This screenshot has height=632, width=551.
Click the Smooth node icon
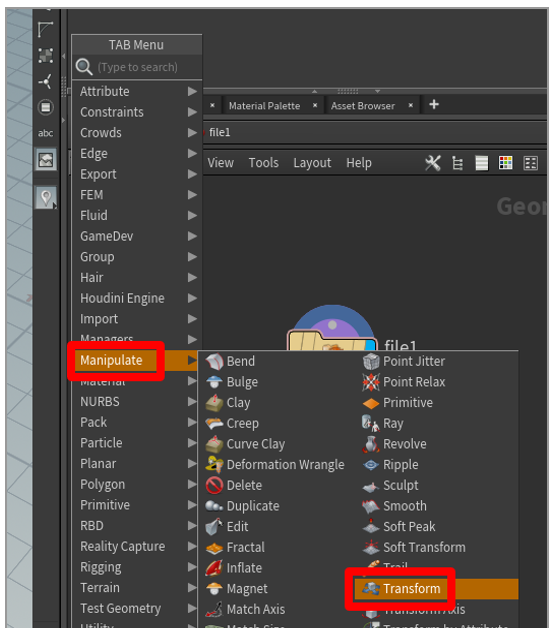[x=371, y=506]
